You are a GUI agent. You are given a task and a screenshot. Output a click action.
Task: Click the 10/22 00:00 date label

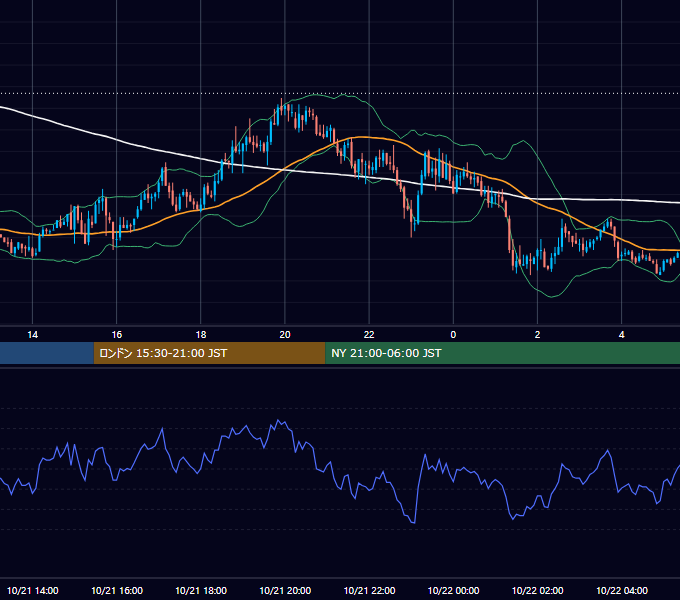453,590
